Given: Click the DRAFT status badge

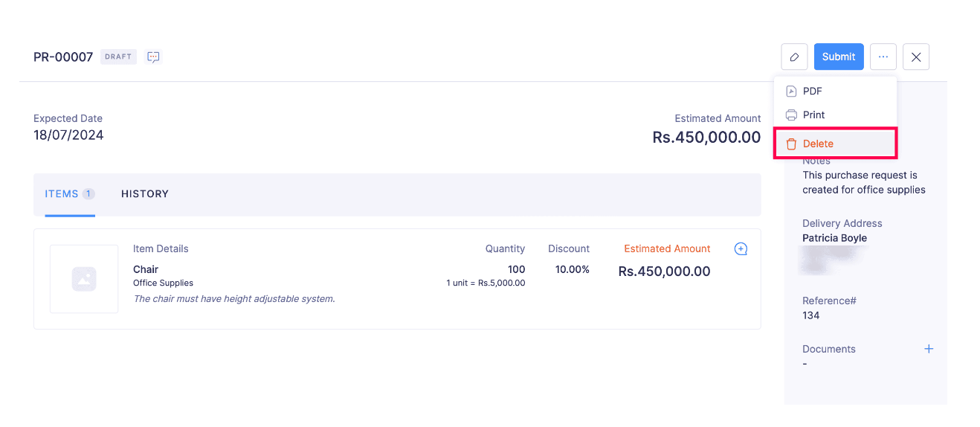Looking at the screenshot, I should point(118,57).
